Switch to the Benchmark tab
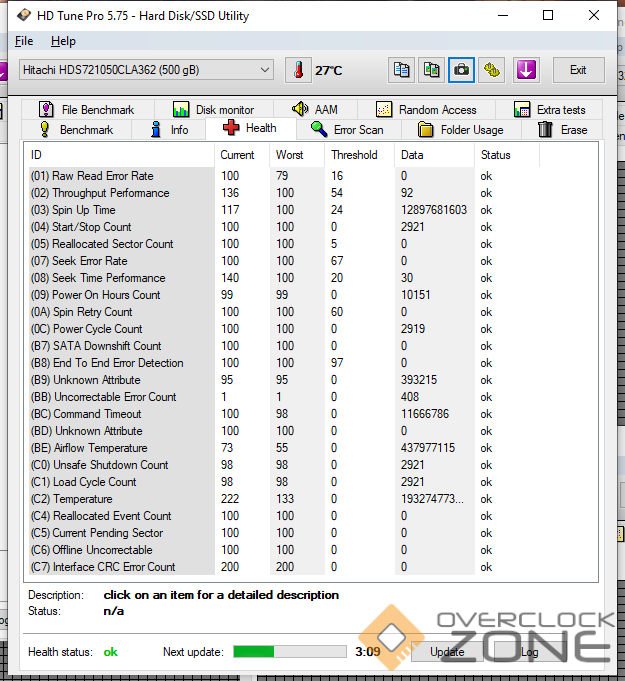The width and height of the screenshot is (625, 681). 76,130
